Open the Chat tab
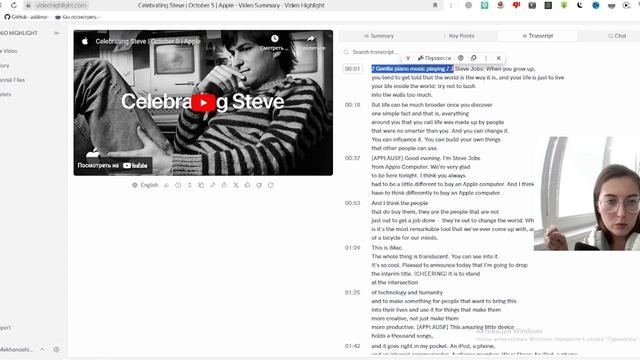This screenshot has height=360, width=640. 617,36
